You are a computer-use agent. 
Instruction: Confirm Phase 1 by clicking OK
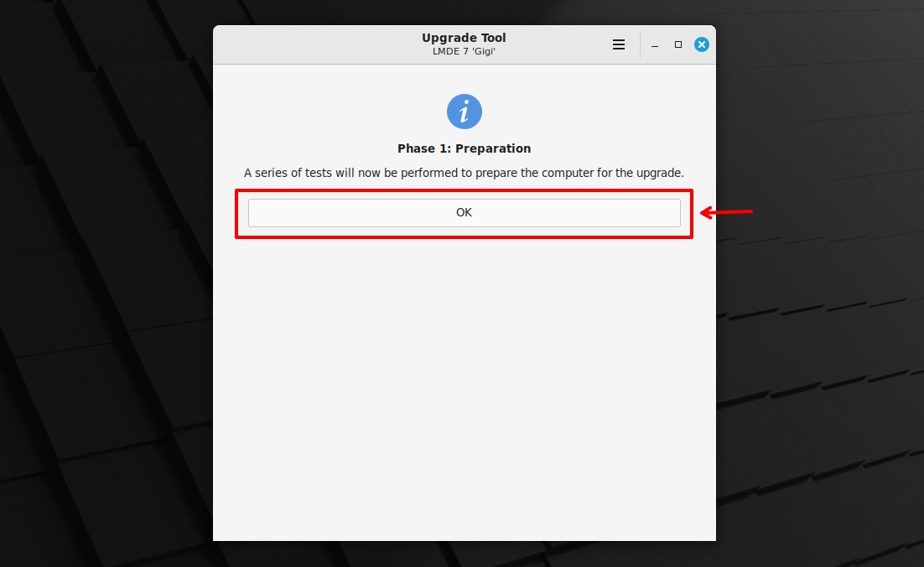[x=465, y=213]
